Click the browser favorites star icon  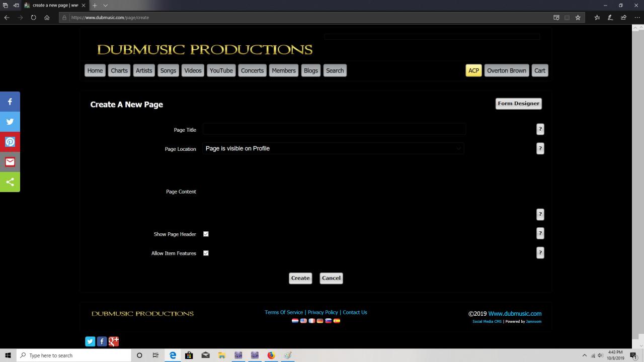[578, 18]
